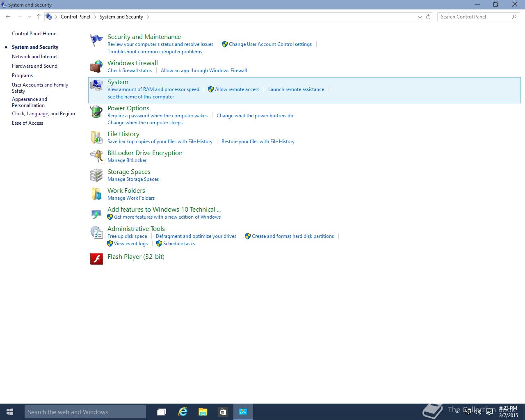Show hidden tray icons arrow
This screenshot has width=525, height=420.
point(457,412)
